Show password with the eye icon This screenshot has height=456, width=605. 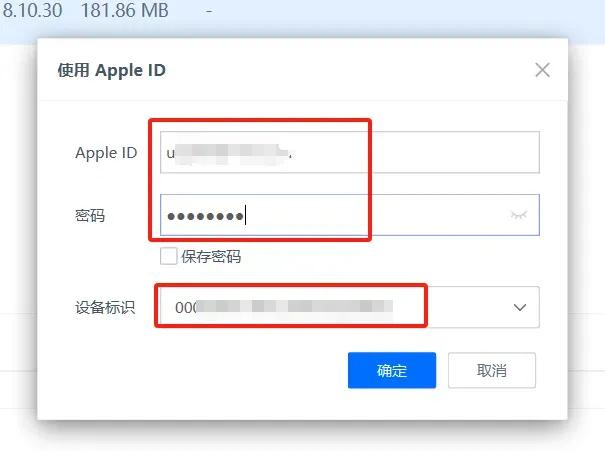click(x=519, y=215)
